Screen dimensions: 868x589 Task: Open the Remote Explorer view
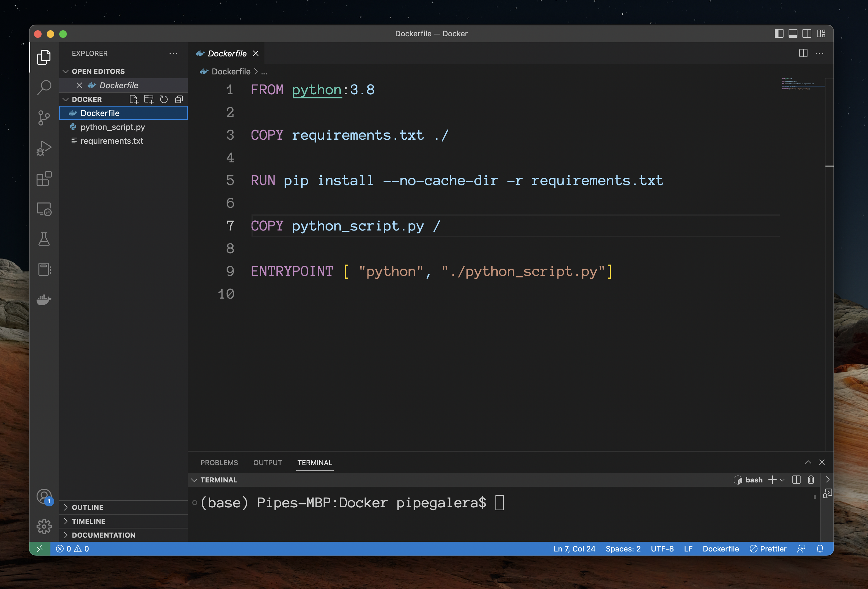click(x=44, y=209)
